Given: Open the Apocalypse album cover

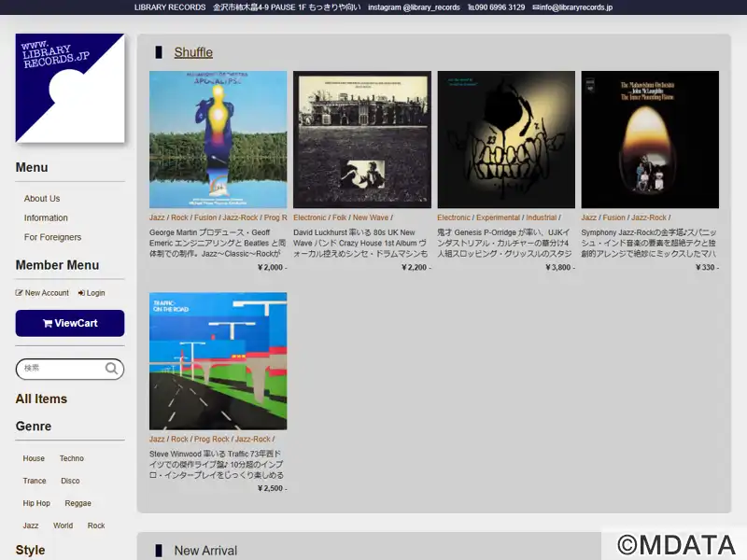Looking at the screenshot, I should coord(218,139).
